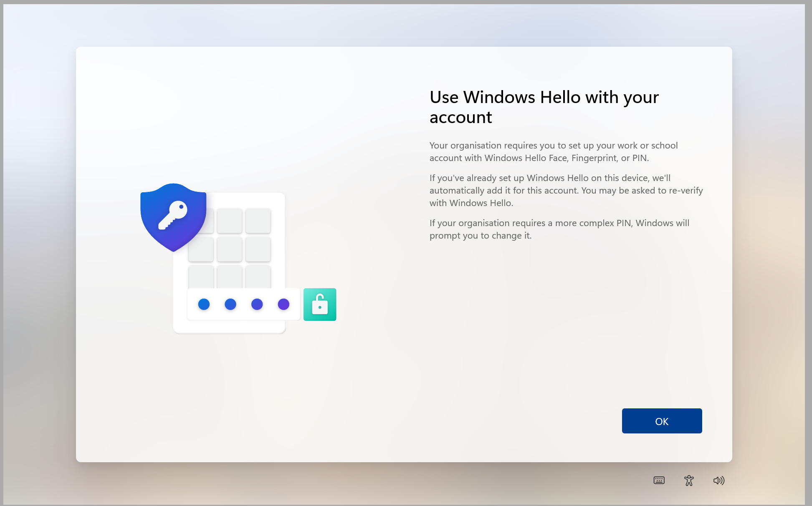Click the purple last PIN dot
Screen dimensions: 812x506
(283, 305)
